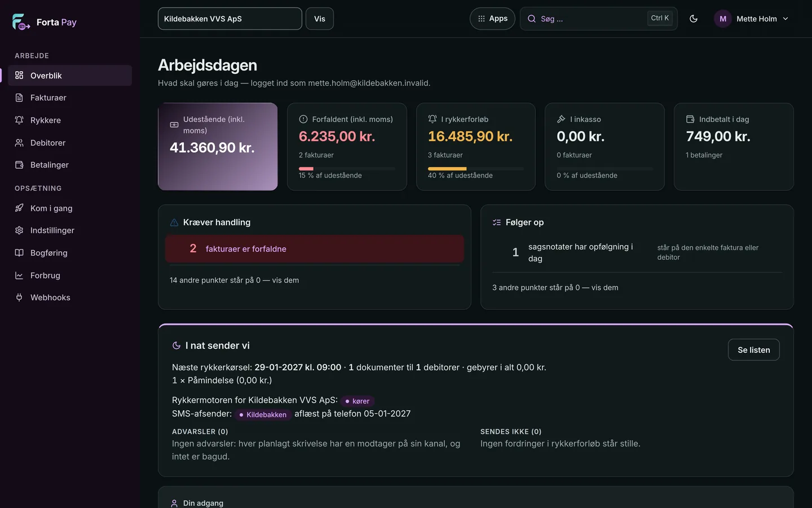Expand the 3 andre punkter list
This screenshot has width=812, height=508.
tap(555, 287)
